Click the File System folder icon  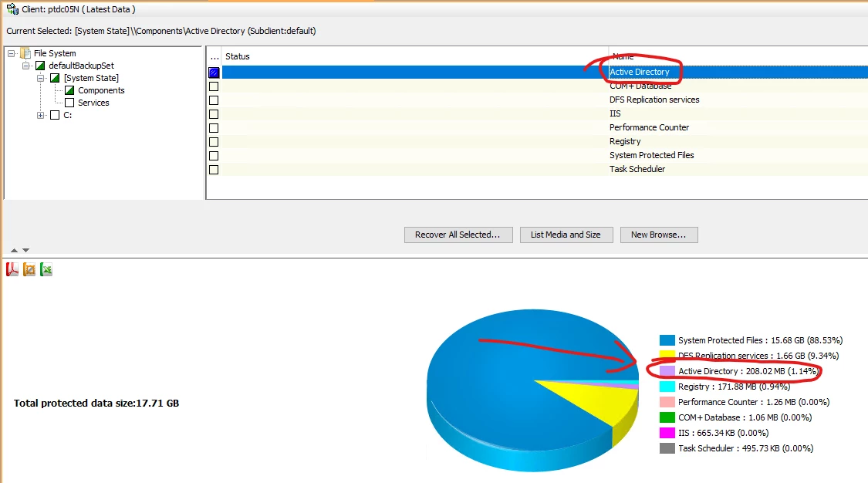pyautogui.click(x=25, y=53)
